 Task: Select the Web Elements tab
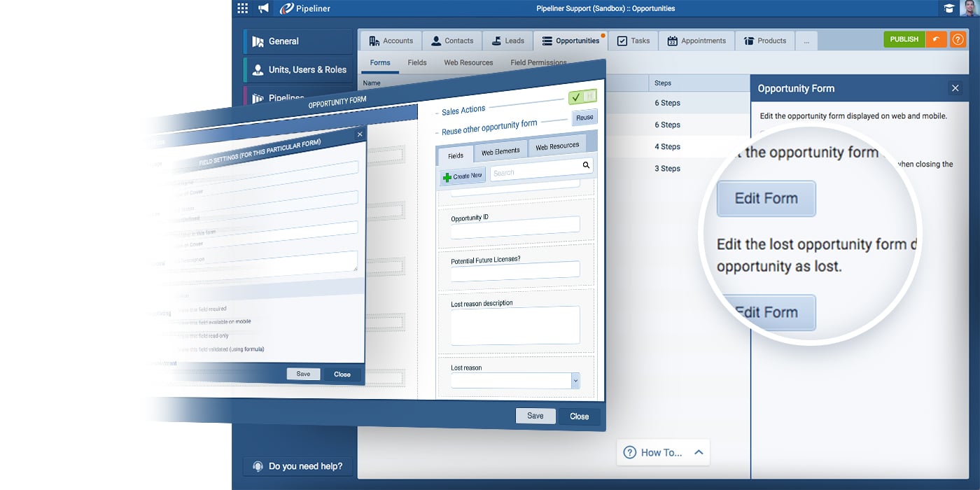[500, 151]
